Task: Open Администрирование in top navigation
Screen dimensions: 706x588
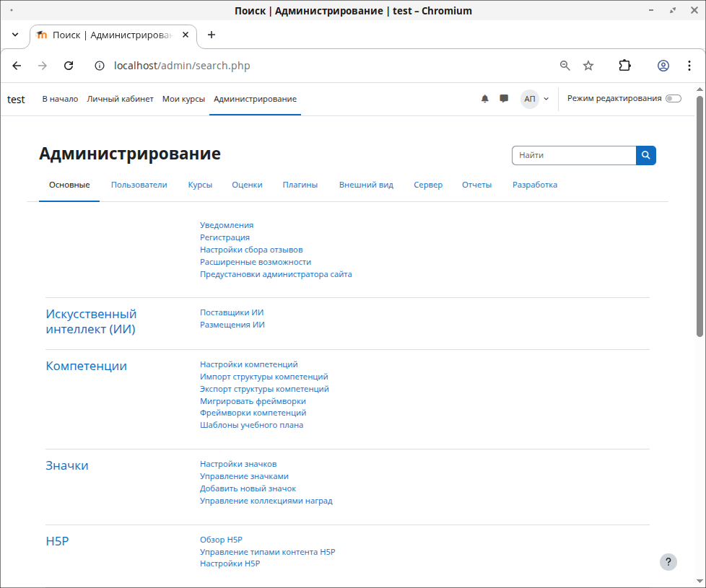Action: (255, 99)
